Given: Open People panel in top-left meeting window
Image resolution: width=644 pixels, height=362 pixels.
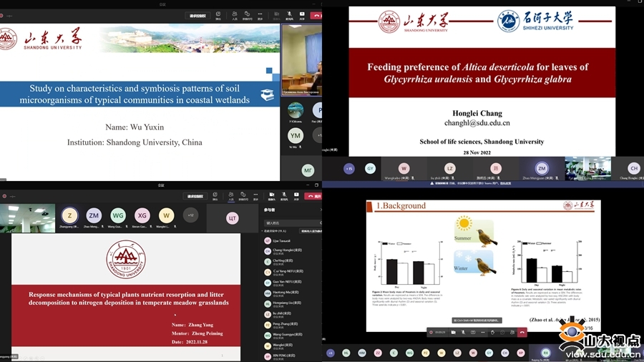Looking at the screenshot, I should tap(235, 15).
